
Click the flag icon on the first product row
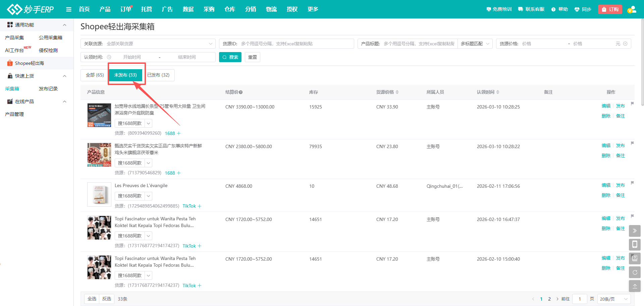click(x=632, y=104)
